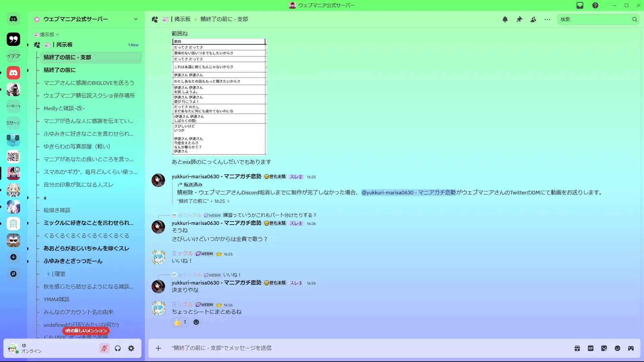Open the GIF picker
This screenshot has height=362, width=644.
pyautogui.click(x=591, y=348)
